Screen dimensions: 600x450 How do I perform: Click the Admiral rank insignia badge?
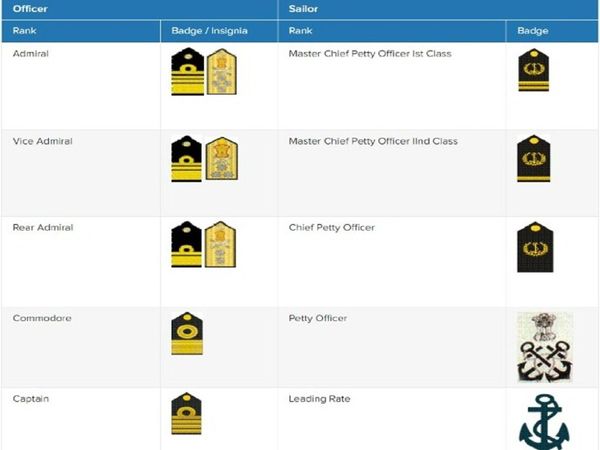[204, 73]
